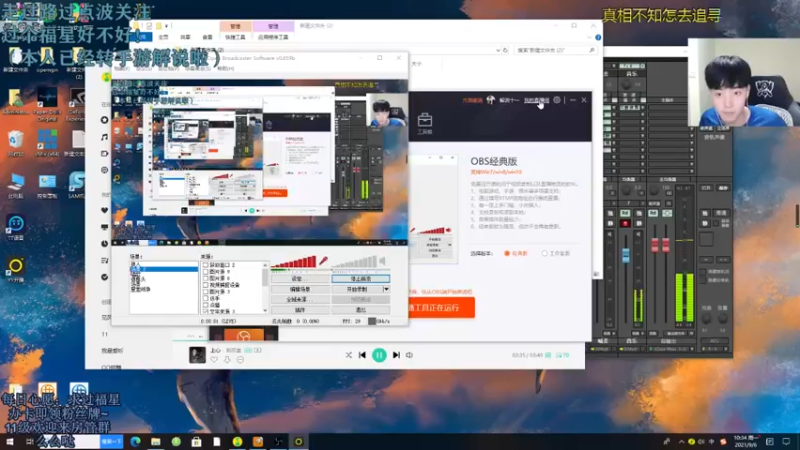The image size is (800, 450).
Task: Click the refresh icon in the File Explorer address bar
Action: (505, 50)
